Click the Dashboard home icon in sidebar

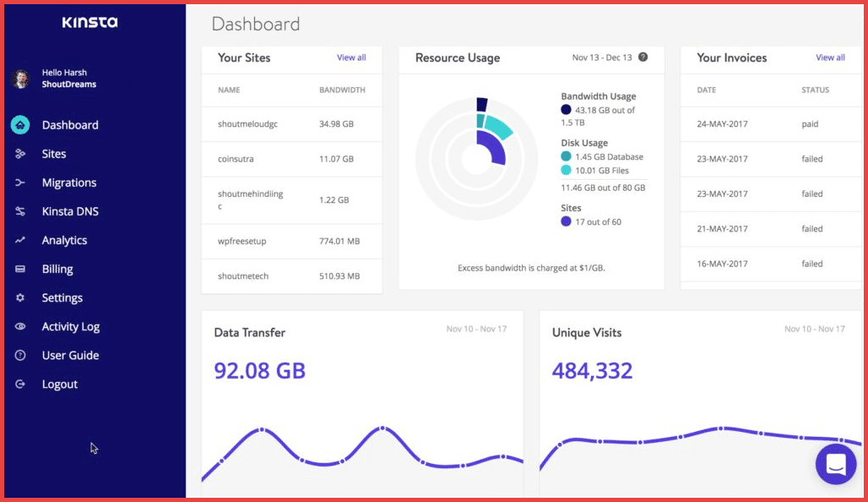20,125
